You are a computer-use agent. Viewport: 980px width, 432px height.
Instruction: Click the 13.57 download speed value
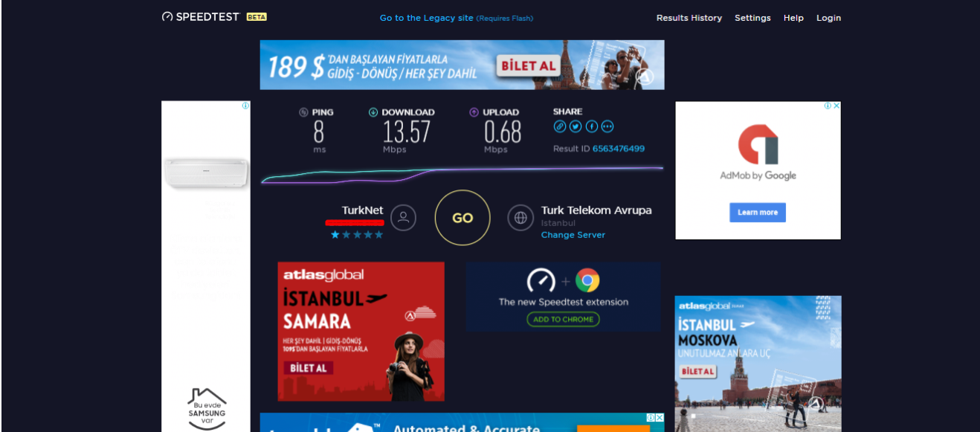(x=407, y=132)
